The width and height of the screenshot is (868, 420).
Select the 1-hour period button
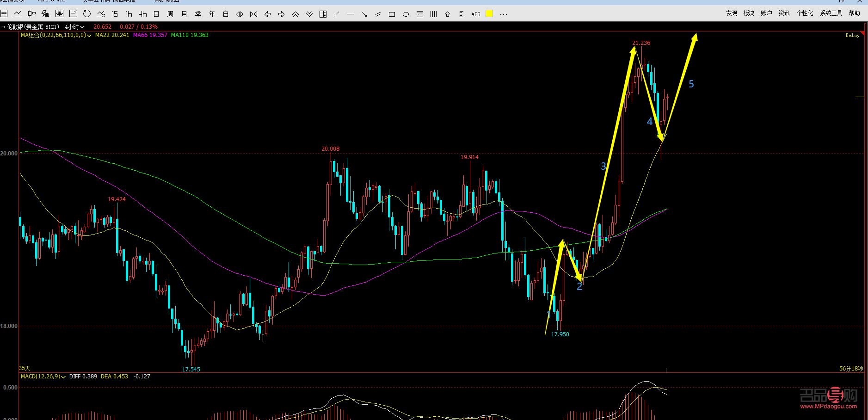tap(129, 14)
